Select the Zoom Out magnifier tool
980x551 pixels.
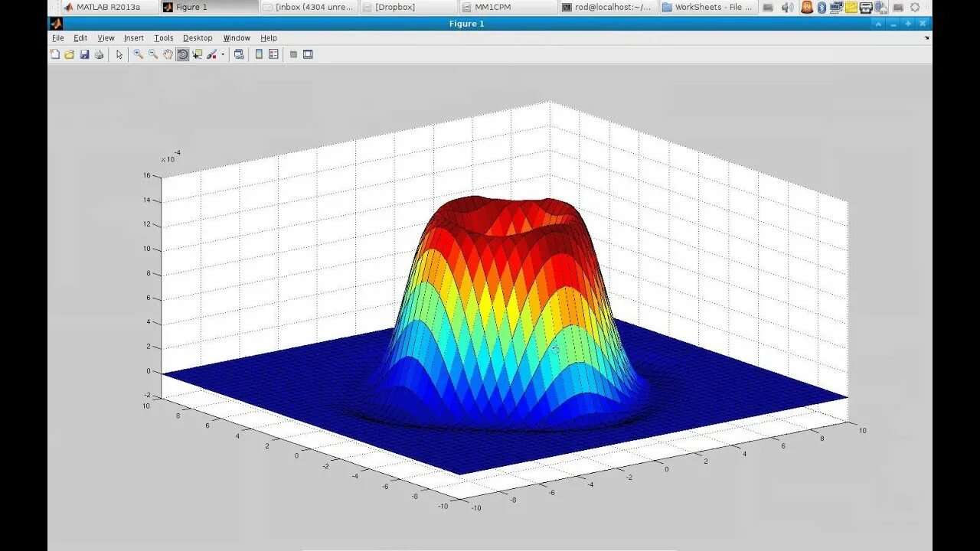(x=153, y=54)
